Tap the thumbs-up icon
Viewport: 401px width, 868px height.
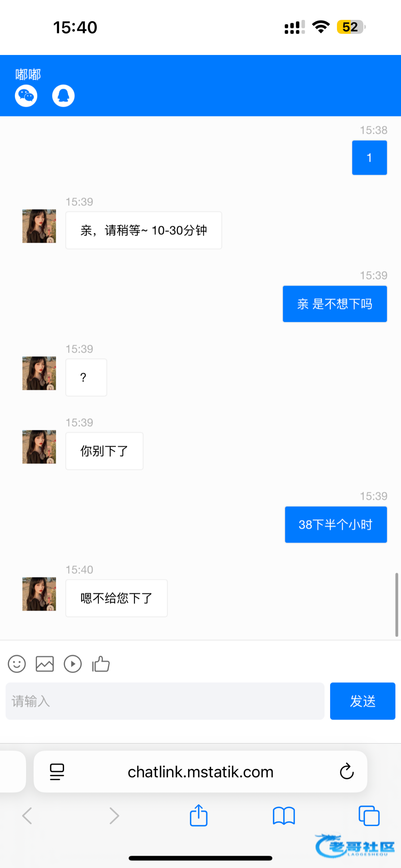(101, 664)
